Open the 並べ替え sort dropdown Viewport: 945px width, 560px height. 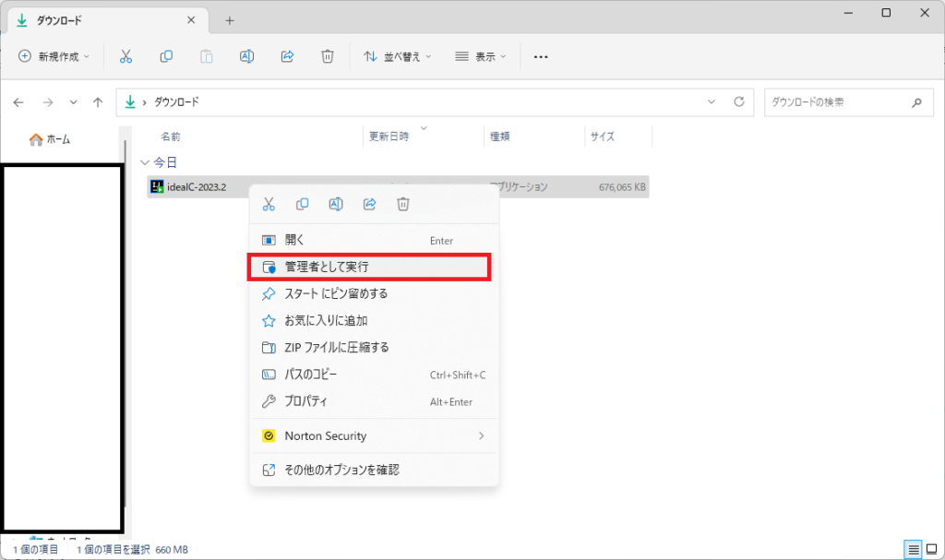pyautogui.click(x=398, y=56)
